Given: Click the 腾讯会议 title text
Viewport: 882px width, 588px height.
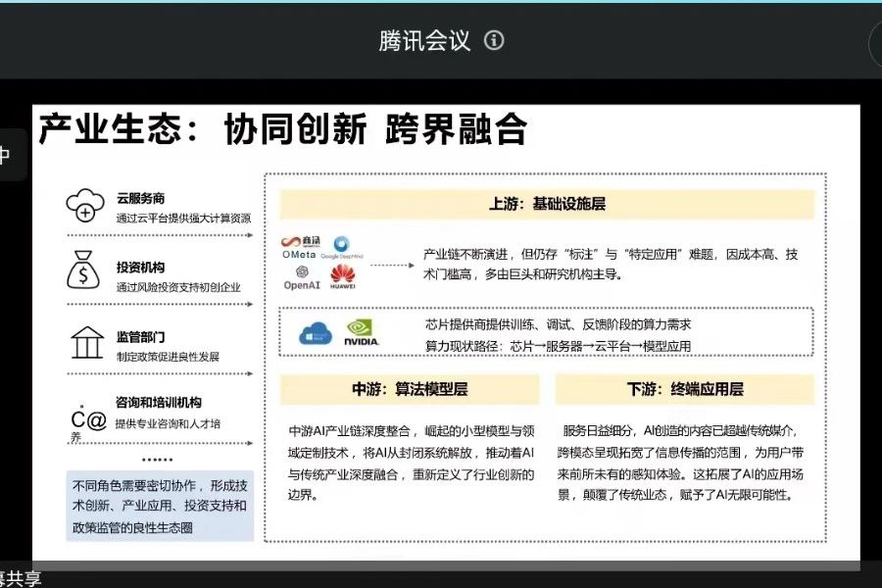Looking at the screenshot, I should point(424,40).
